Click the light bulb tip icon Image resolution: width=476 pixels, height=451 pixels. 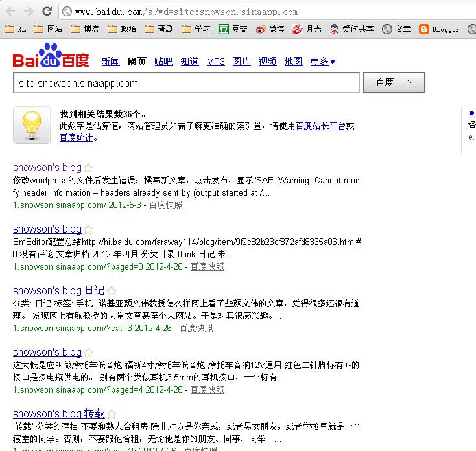[x=32, y=125]
